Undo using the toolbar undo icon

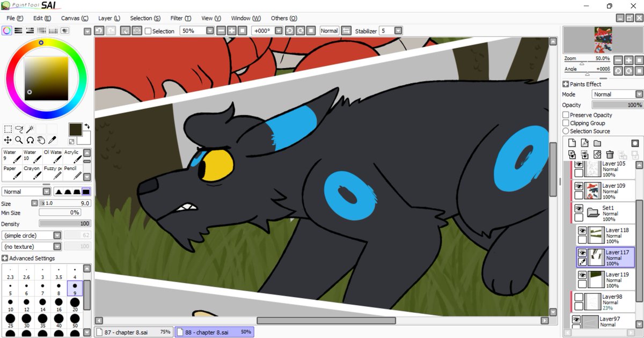(x=99, y=31)
